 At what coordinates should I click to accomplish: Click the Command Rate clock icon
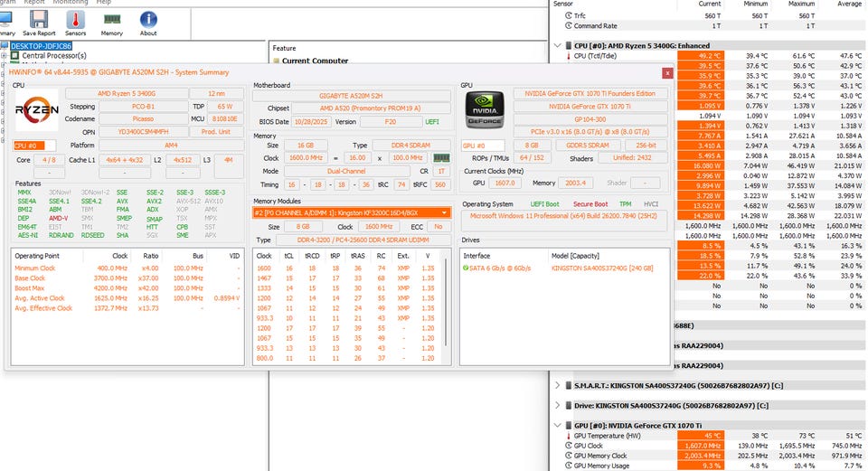(x=568, y=25)
